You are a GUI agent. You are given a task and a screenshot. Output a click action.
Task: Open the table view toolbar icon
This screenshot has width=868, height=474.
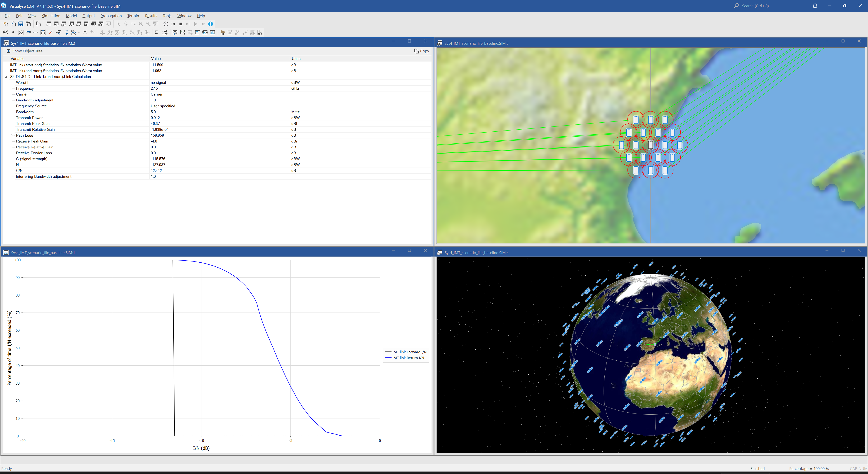pos(93,24)
